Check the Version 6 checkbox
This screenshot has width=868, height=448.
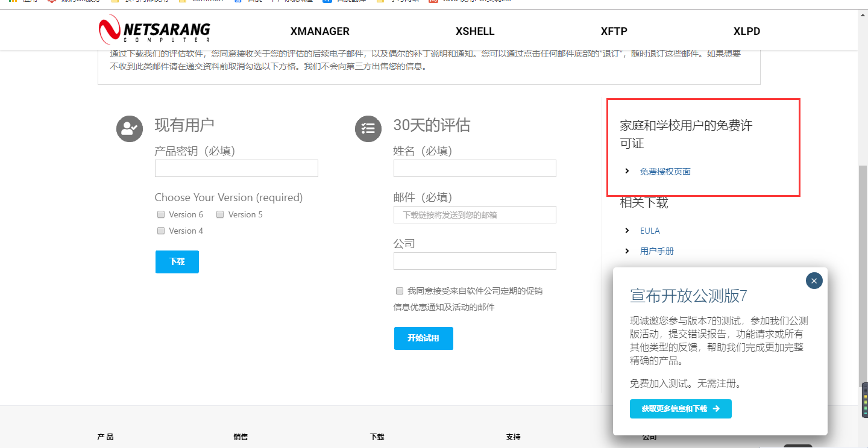[161, 214]
